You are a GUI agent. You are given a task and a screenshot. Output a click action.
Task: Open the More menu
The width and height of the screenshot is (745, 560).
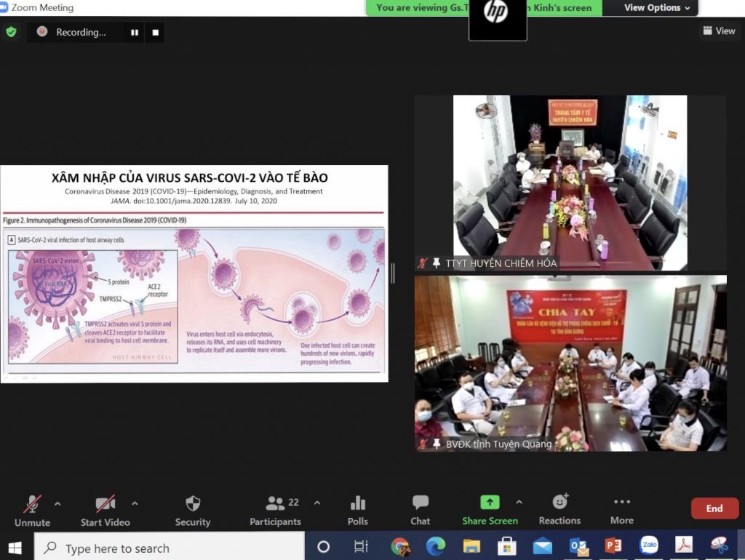[x=622, y=511]
